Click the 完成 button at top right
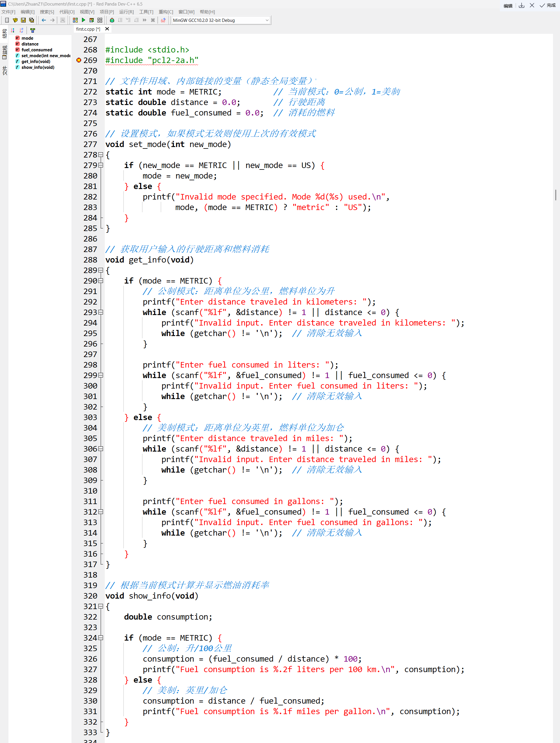560x743 pixels. (547, 5)
